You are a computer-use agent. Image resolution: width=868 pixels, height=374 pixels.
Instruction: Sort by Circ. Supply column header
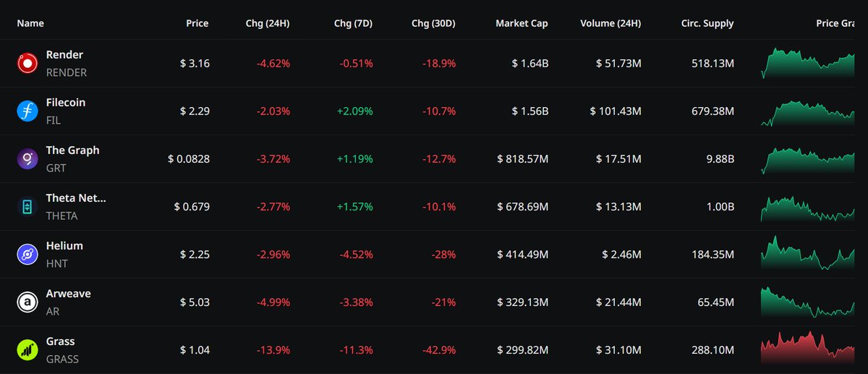pos(707,23)
